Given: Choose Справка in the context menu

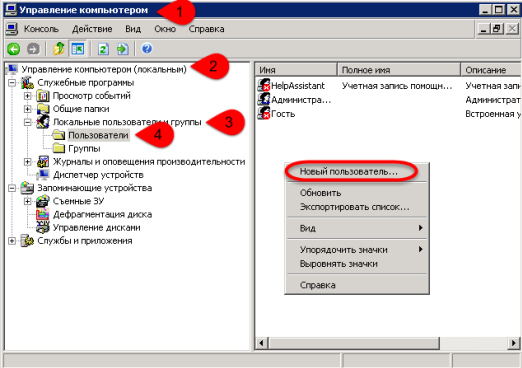Looking at the screenshot, I should (x=357, y=285).
